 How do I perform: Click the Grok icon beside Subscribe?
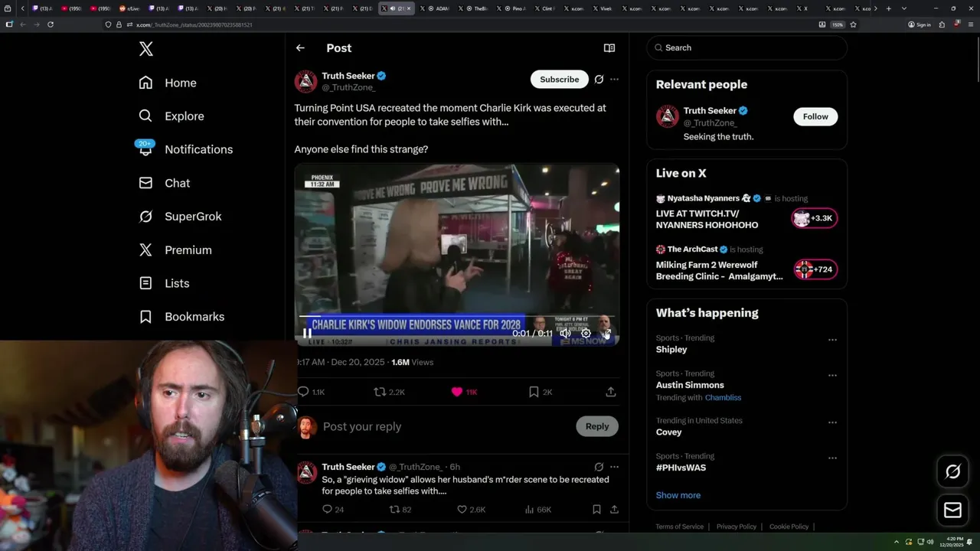599,80
